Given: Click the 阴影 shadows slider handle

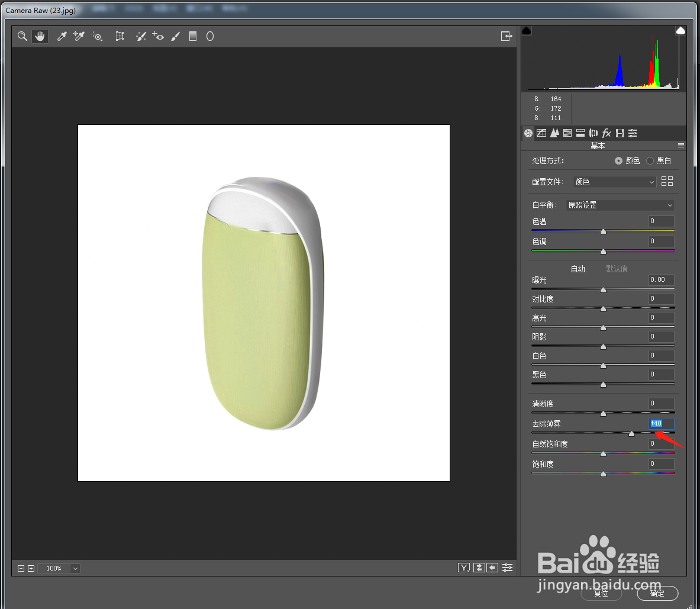Looking at the screenshot, I should [603, 347].
